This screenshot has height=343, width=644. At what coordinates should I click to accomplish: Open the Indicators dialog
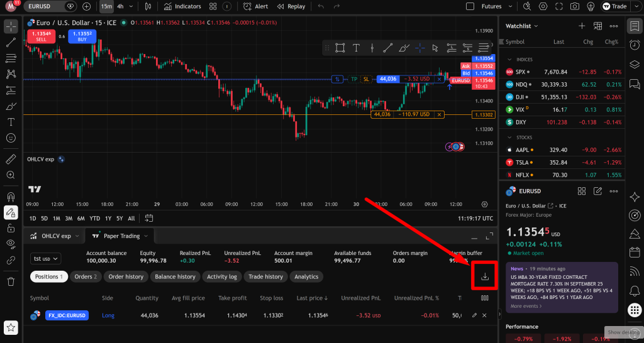[182, 6]
